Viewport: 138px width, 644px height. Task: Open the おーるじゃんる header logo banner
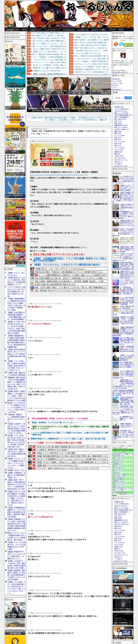(69, 14)
